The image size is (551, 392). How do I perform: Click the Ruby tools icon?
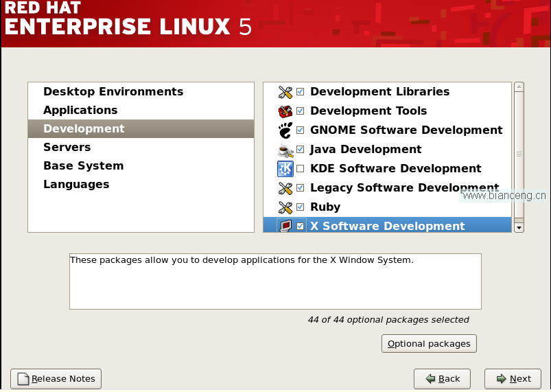click(x=285, y=207)
